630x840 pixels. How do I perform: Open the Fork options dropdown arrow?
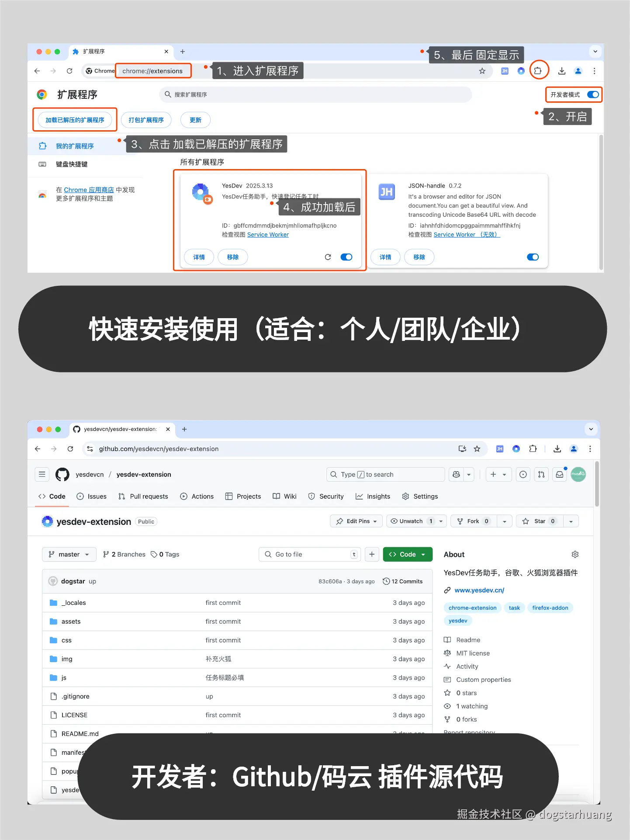[505, 521]
